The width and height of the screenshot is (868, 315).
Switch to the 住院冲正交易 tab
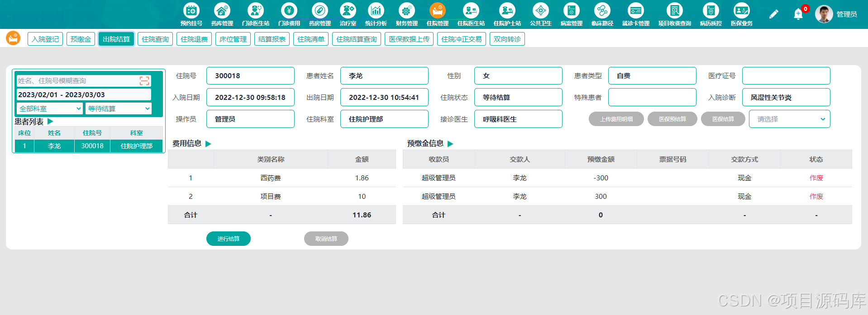(462, 39)
